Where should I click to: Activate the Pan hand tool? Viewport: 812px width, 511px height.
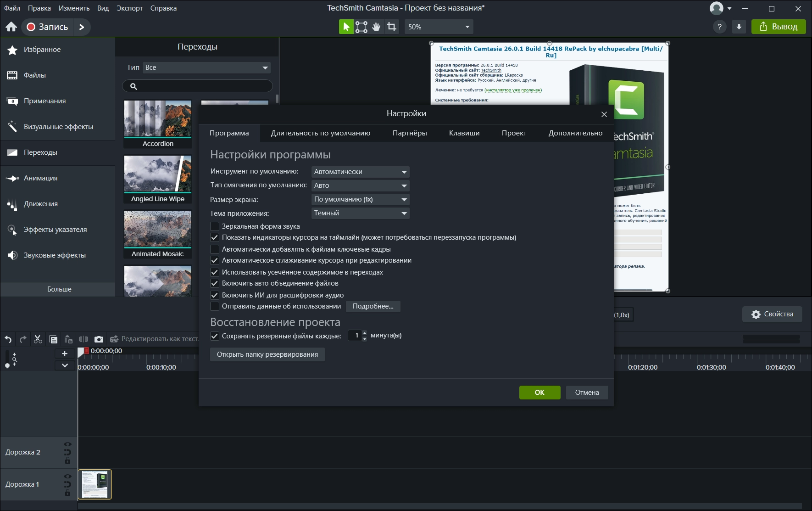tap(376, 27)
